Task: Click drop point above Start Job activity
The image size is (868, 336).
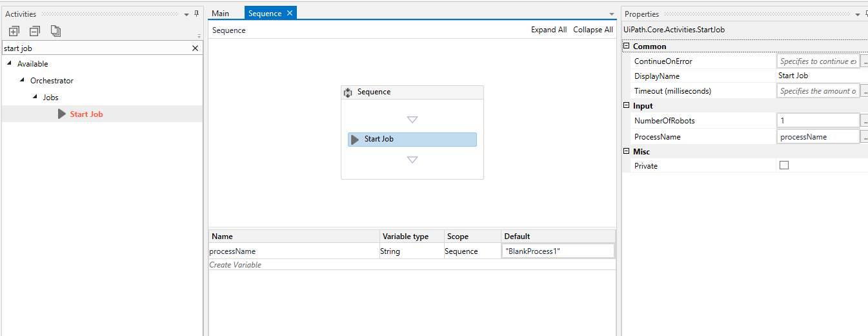Action: click(412, 120)
